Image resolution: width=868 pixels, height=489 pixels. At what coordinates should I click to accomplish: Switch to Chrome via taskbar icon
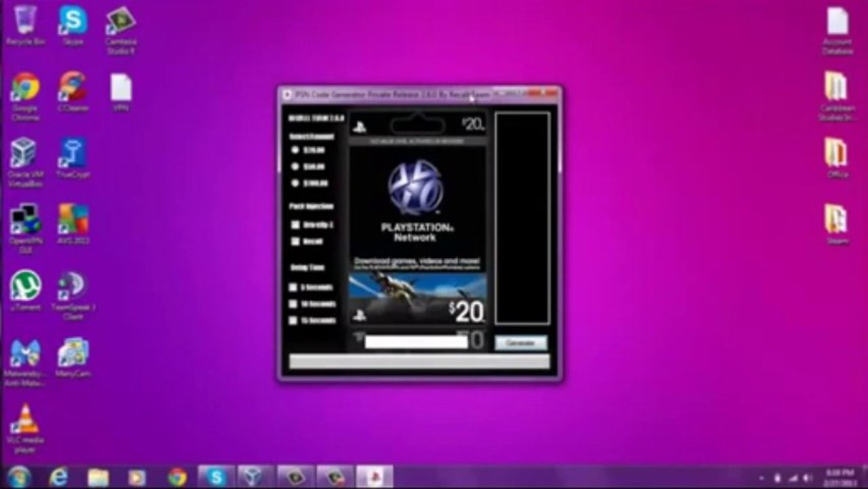tap(177, 477)
